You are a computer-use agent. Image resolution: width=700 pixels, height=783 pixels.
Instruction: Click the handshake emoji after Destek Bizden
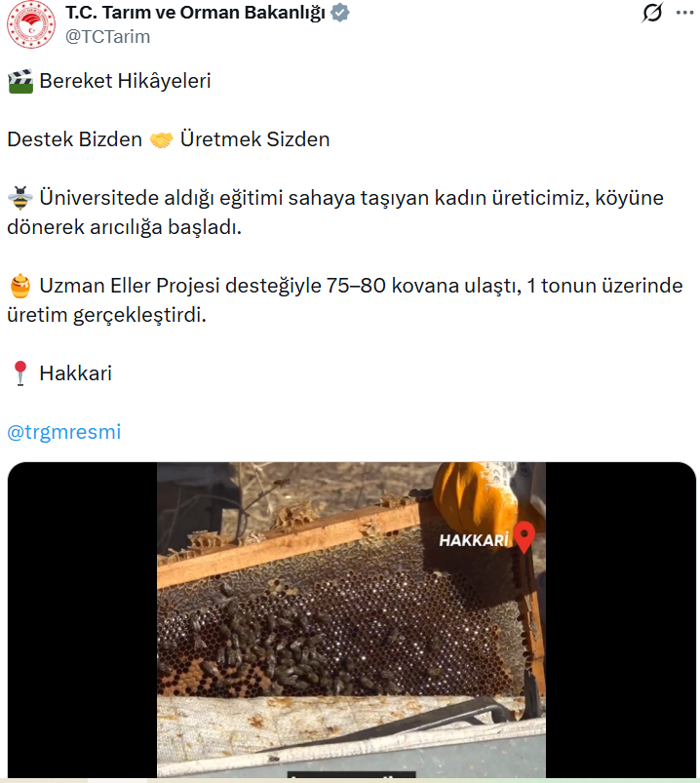tap(161, 139)
